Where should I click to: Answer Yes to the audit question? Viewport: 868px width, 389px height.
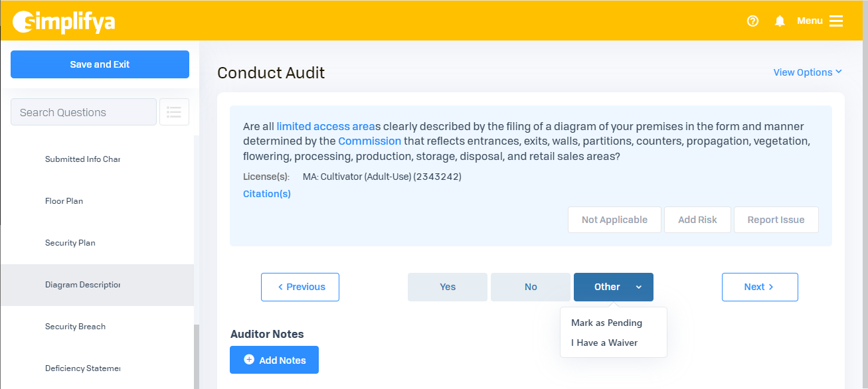pyautogui.click(x=448, y=287)
